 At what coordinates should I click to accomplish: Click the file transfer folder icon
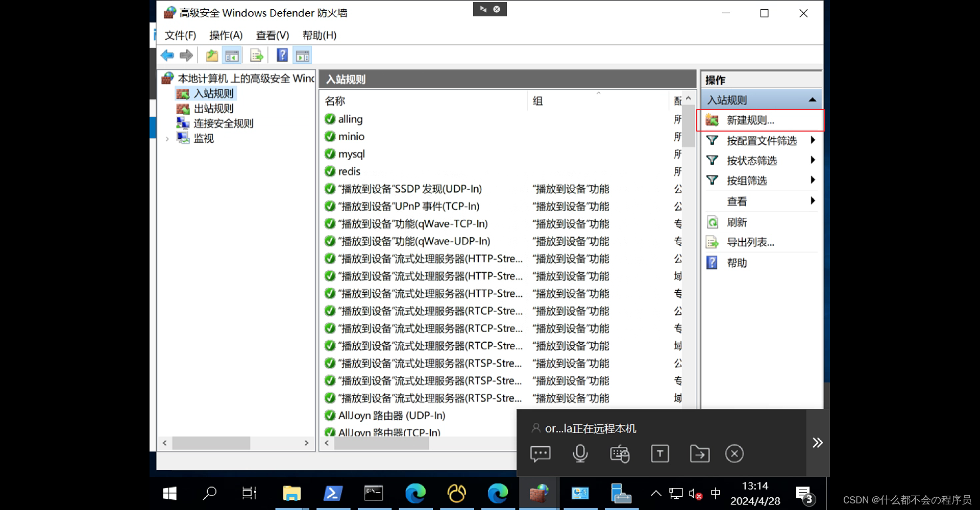click(x=700, y=453)
